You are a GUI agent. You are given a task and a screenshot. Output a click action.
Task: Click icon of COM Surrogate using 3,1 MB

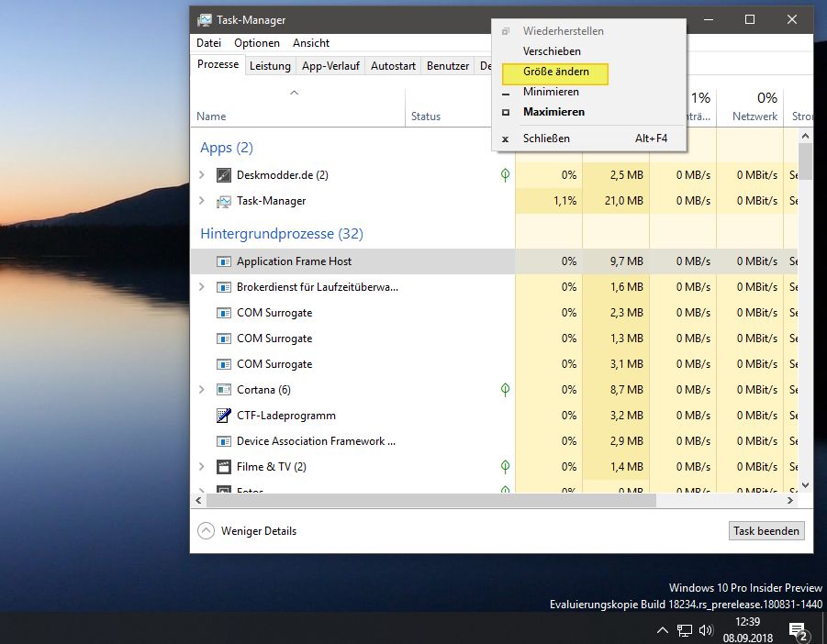pos(224,364)
